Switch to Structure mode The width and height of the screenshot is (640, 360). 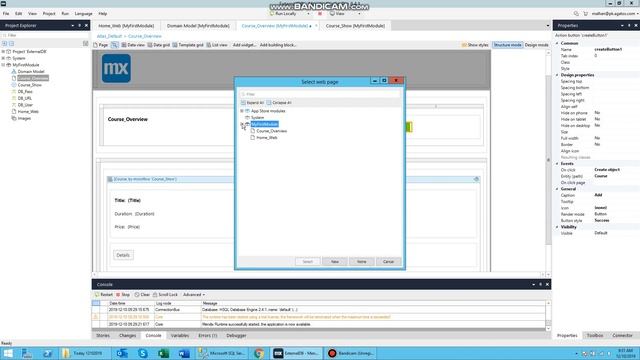[507, 45]
